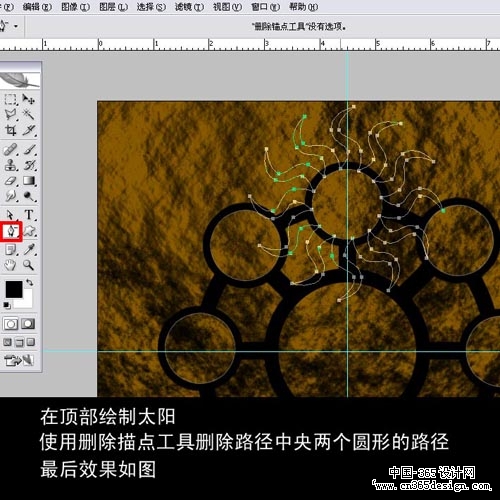
Task: Open the tool preset picker dropdown arrow
Action: coord(16,26)
